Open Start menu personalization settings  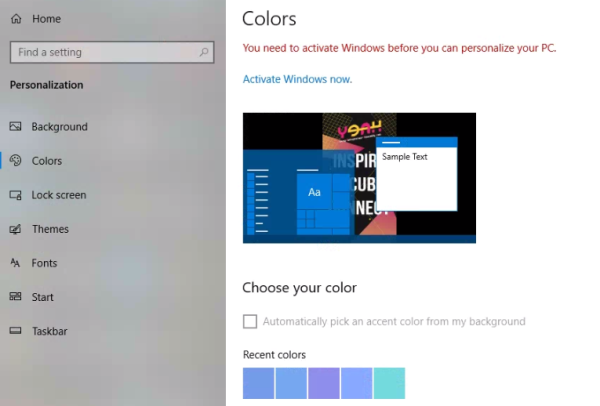(x=42, y=297)
